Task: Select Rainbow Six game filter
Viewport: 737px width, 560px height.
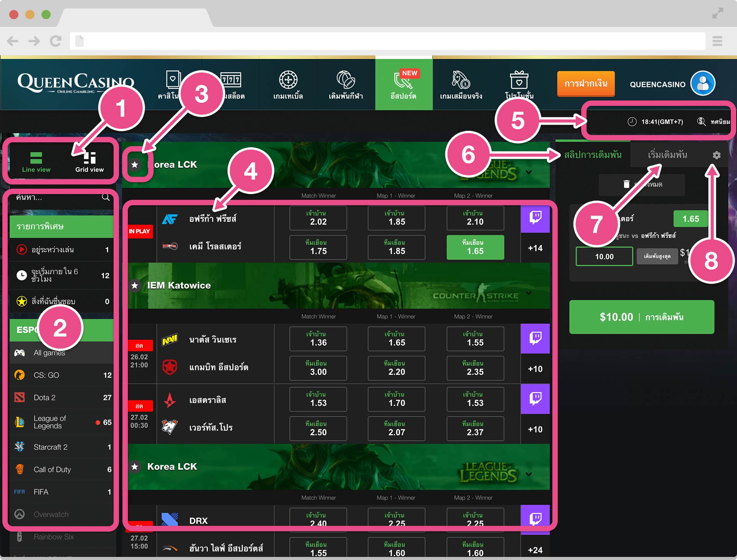Action: pyautogui.click(x=61, y=537)
